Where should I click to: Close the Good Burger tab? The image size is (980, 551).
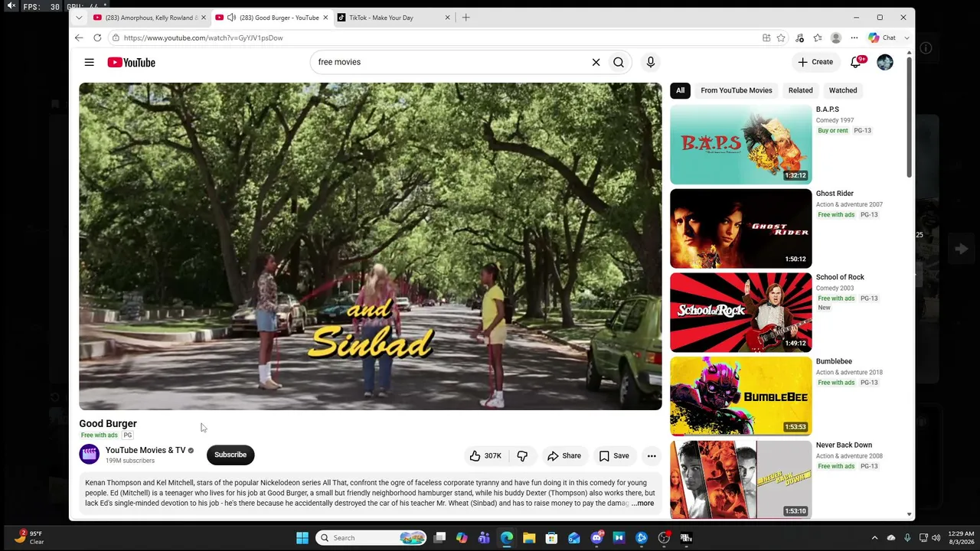coord(325,18)
